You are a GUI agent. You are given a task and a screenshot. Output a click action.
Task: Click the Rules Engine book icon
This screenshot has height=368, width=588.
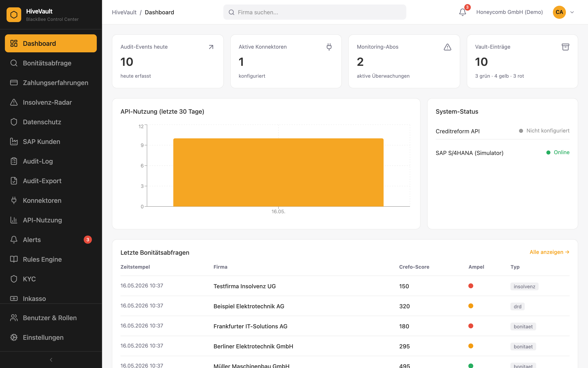click(14, 259)
